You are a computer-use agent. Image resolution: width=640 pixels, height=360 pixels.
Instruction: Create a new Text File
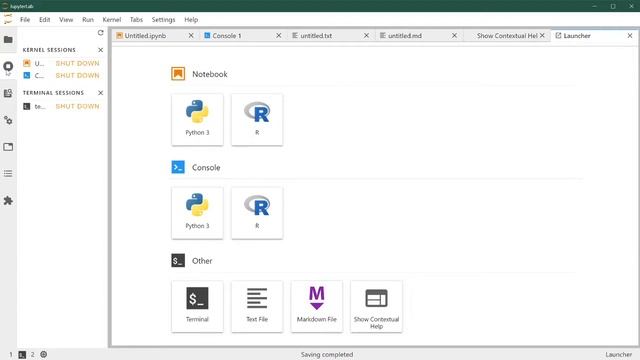257,307
